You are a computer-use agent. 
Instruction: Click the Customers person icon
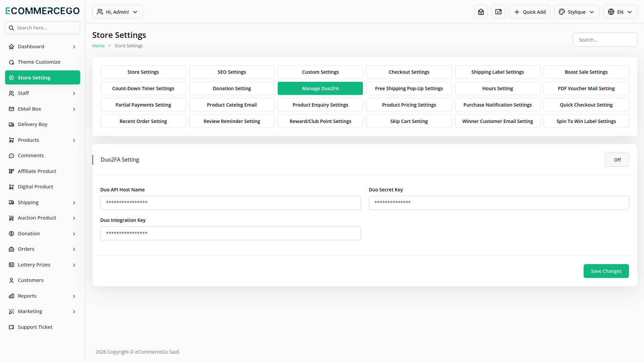(11, 280)
